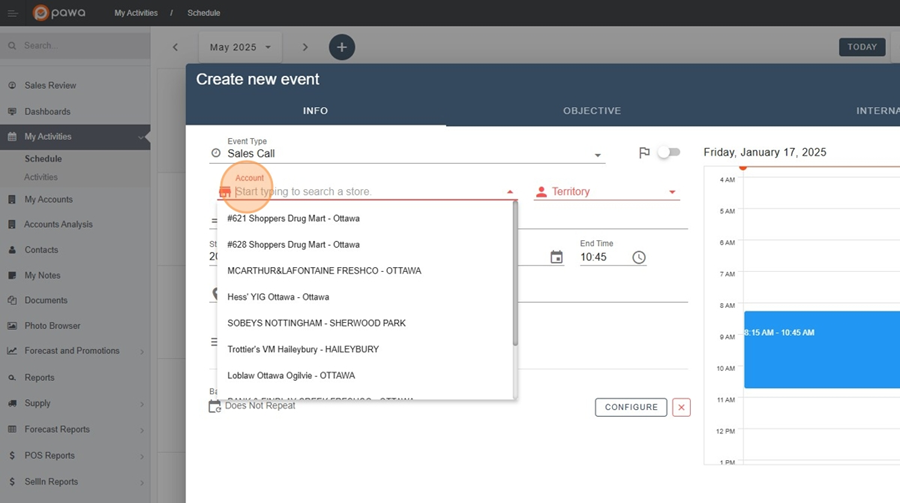Click the SellIn Reports dollar icon
This screenshot has width=900, height=503.
tap(12, 482)
